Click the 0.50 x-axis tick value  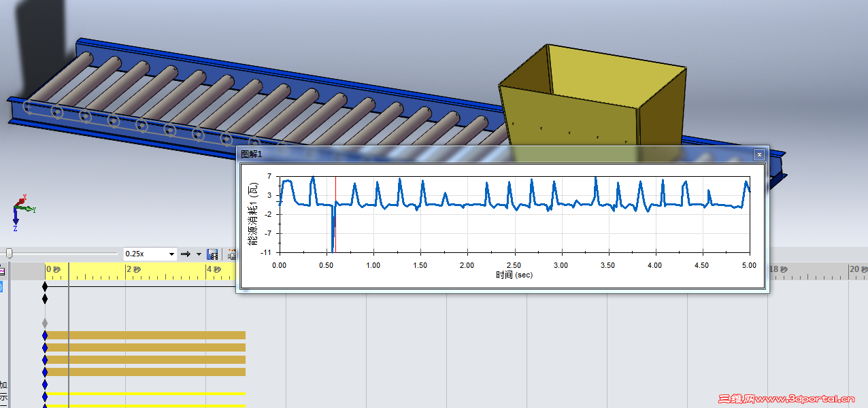[x=327, y=265]
